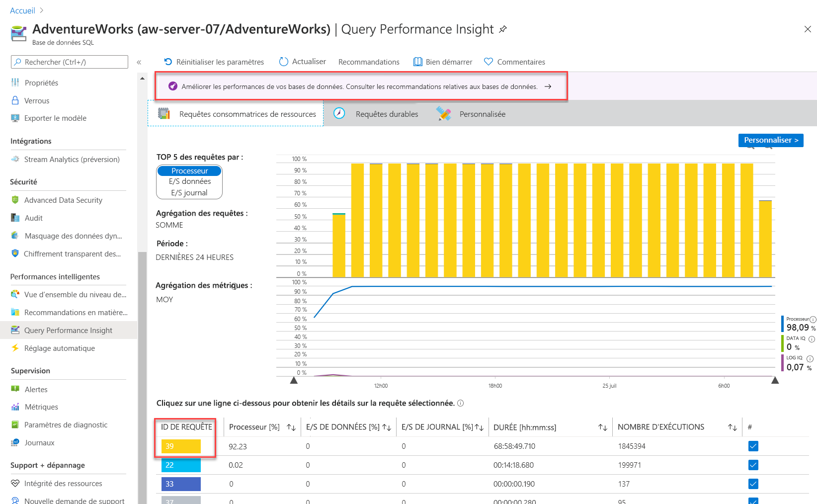Click the Rechercher (Ctrl+/) search field
Viewport: 817px width, 504px height.
(x=70, y=62)
